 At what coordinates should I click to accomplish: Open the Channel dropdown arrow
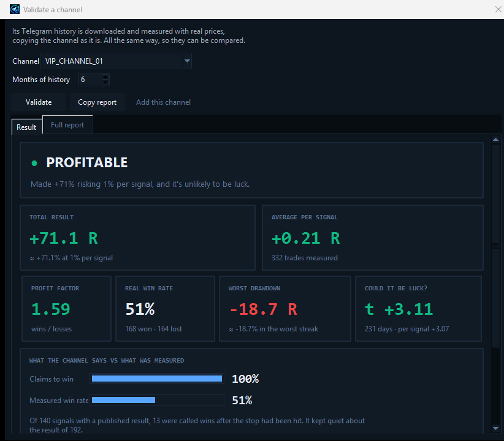tap(187, 61)
